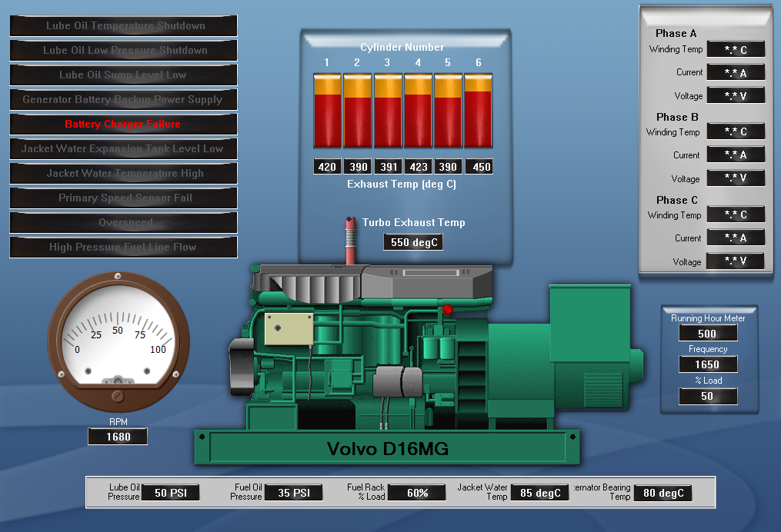Click Jacket Water Expansion Tank Level Low alarm
781x532 pixels.
click(x=124, y=149)
